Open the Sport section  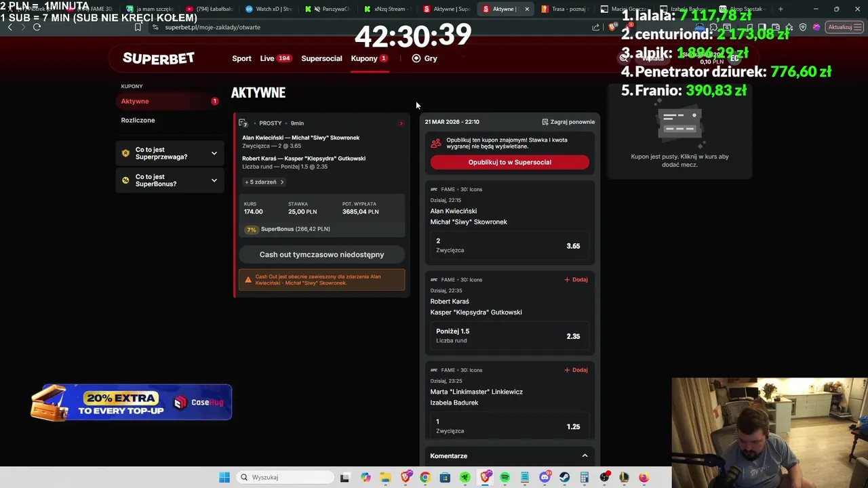(x=241, y=58)
